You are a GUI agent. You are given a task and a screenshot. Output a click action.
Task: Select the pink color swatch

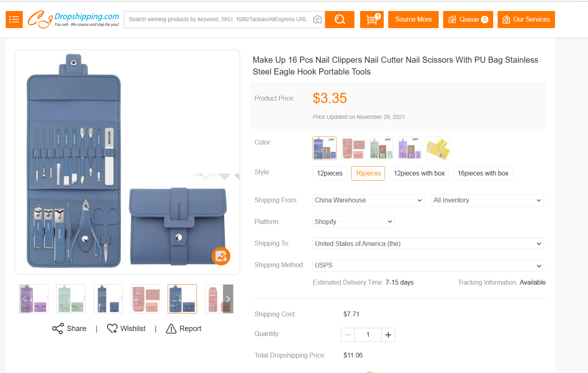(x=353, y=148)
